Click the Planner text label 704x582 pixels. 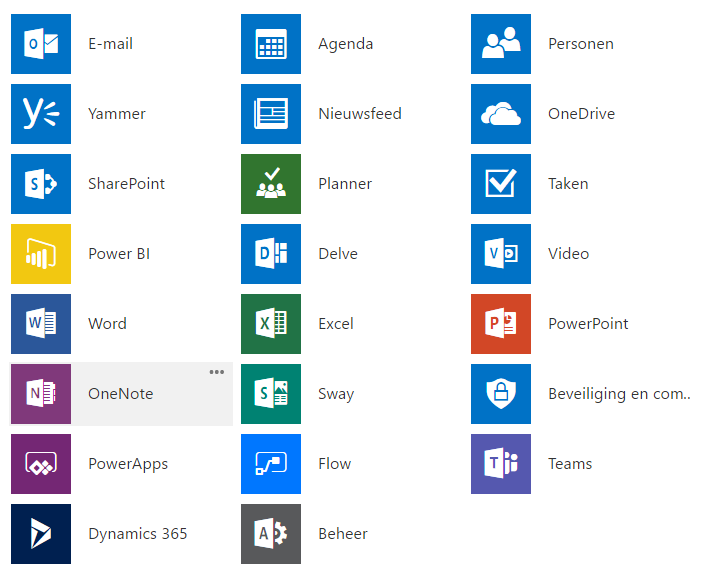click(x=345, y=184)
